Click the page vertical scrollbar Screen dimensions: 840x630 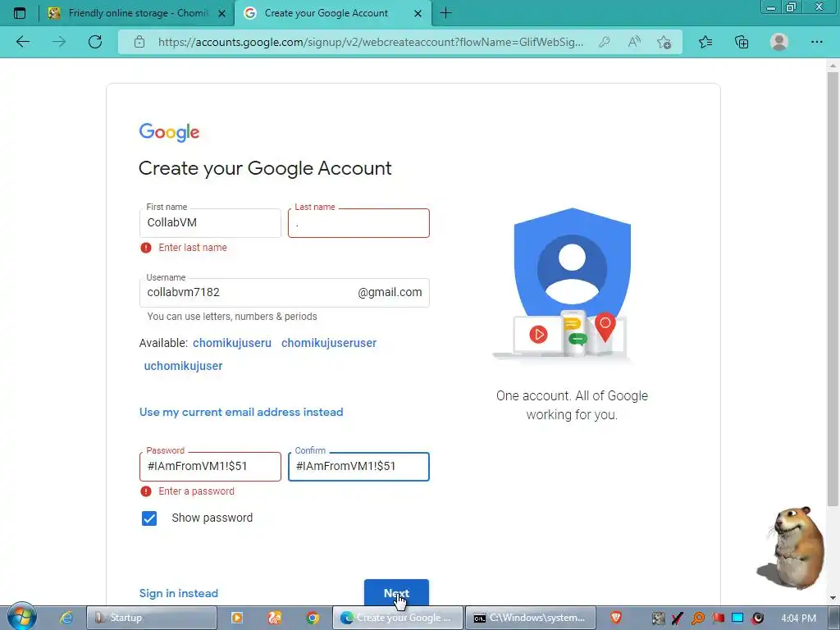click(x=833, y=290)
